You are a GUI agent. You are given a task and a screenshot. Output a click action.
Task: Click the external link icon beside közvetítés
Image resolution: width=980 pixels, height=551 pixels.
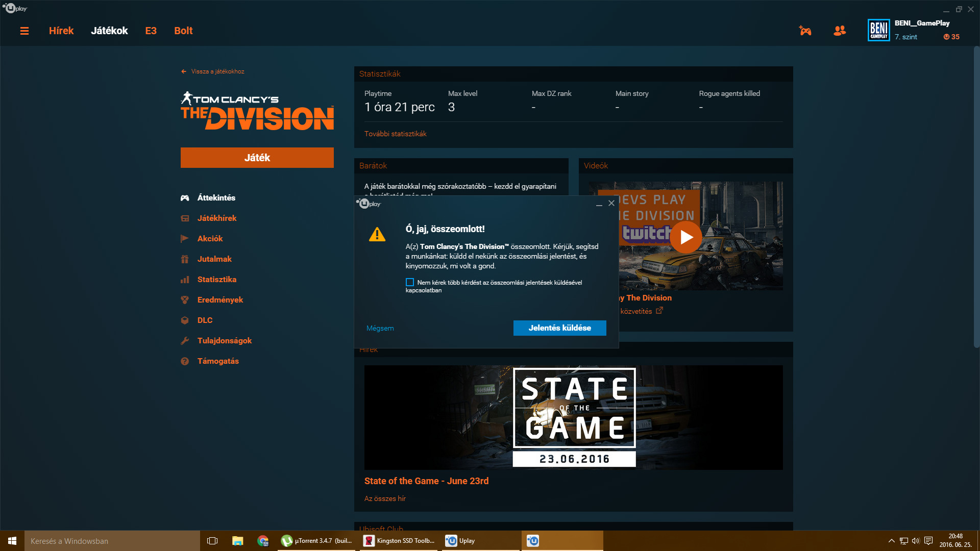tap(659, 310)
